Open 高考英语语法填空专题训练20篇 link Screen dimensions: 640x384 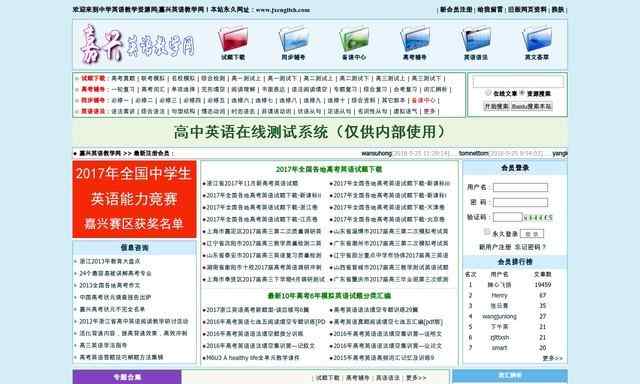(376, 310)
